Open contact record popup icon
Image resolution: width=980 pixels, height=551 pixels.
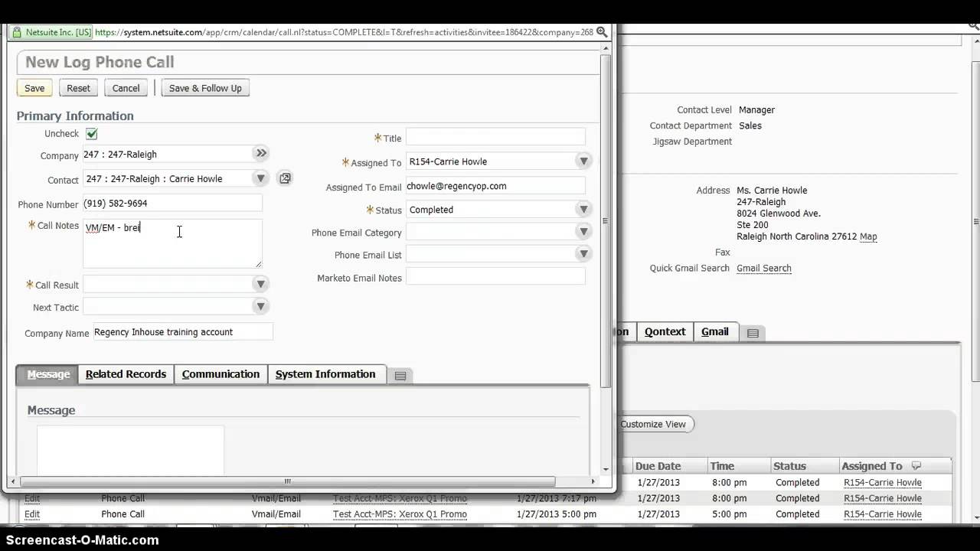tap(285, 178)
